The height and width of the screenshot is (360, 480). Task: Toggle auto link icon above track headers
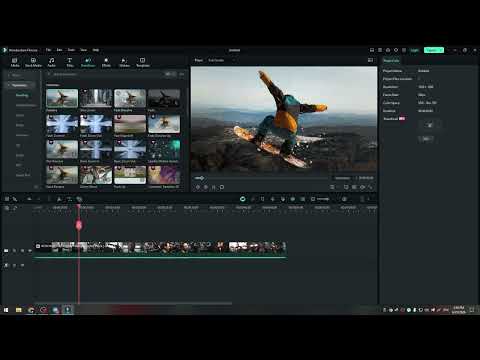click(15, 208)
